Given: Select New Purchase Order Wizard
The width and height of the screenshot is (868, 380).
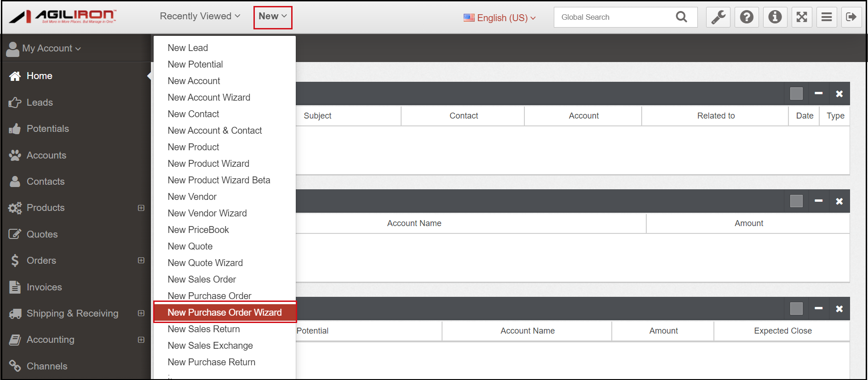Looking at the screenshot, I should tap(224, 312).
